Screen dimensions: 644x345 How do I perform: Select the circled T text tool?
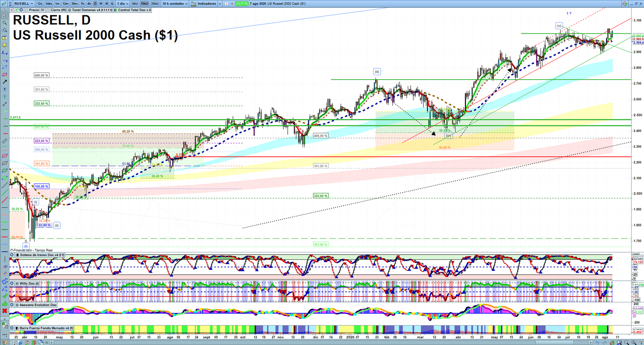(x=5, y=97)
